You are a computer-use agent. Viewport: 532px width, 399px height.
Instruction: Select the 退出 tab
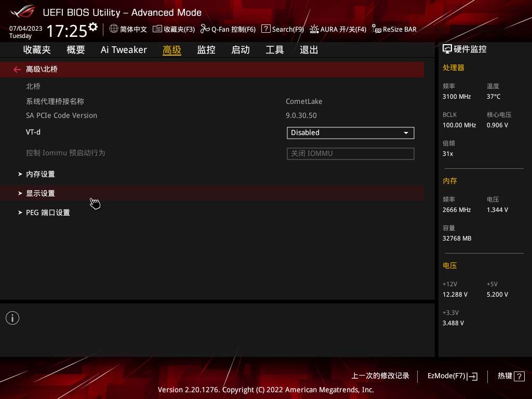pyautogui.click(x=309, y=50)
